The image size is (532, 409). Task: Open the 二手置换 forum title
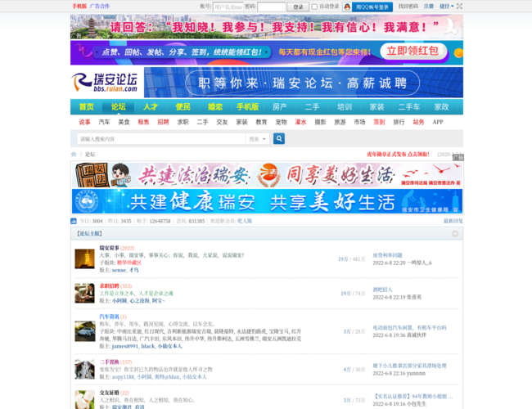pos(109,362)
